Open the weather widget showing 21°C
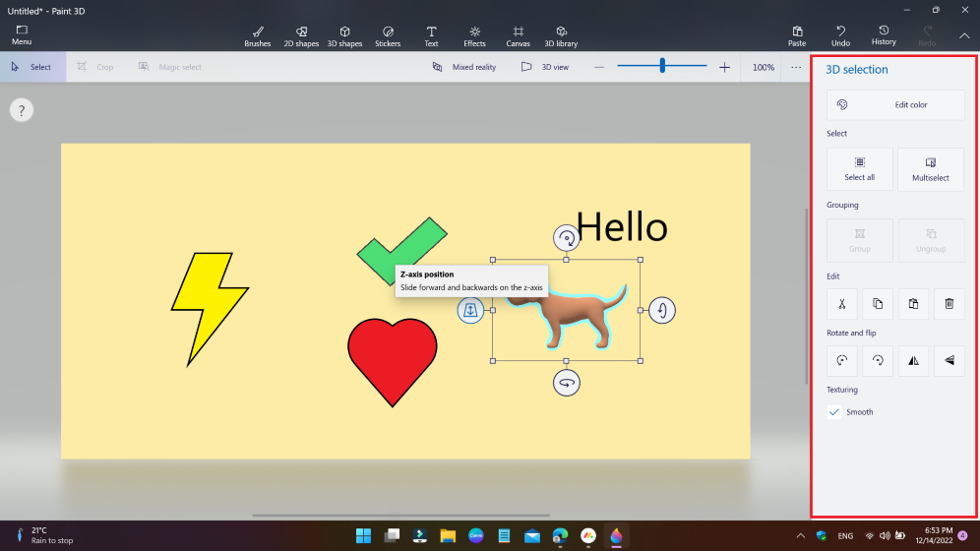This screenshot has width=980, height=551. (43, 535)
